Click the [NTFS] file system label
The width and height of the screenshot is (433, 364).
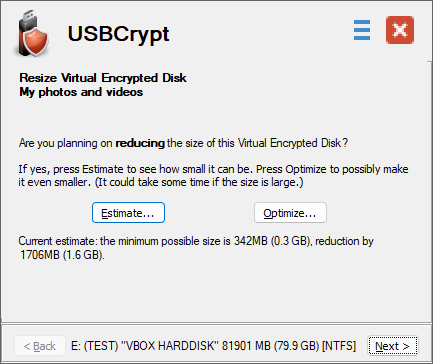coord(339,346)
